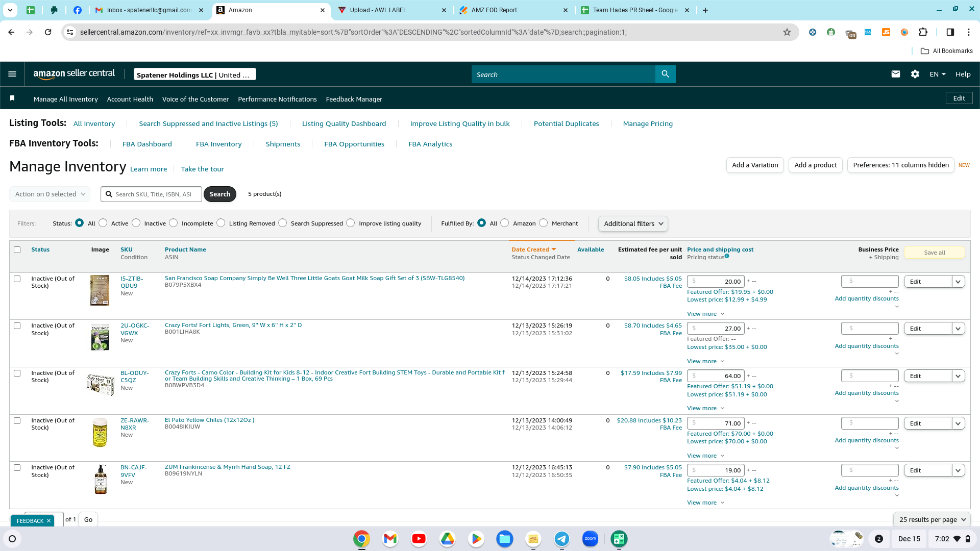Click the Add a Variation button

(x=755, y=165)
